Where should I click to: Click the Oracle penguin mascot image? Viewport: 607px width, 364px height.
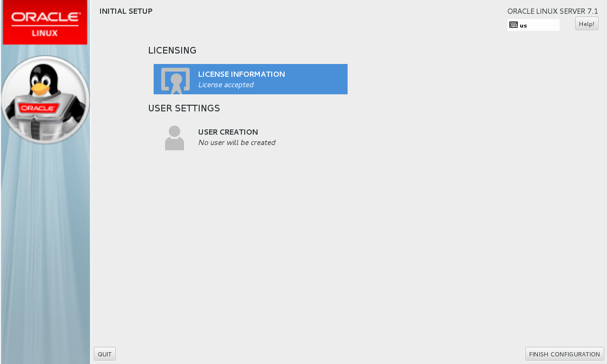(x=45, y=100)
